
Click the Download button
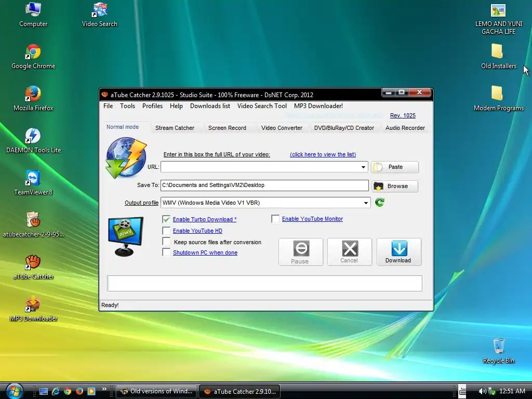(x=398, y=252)
